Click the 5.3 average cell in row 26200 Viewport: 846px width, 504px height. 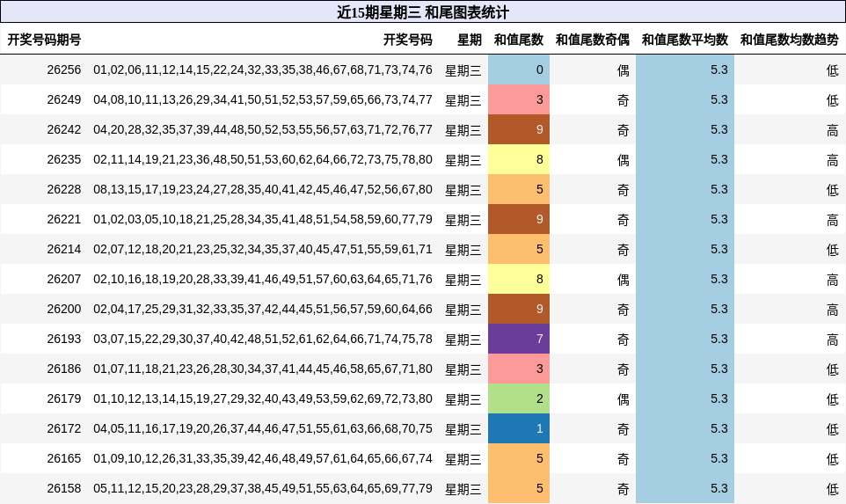coord(685,310)
